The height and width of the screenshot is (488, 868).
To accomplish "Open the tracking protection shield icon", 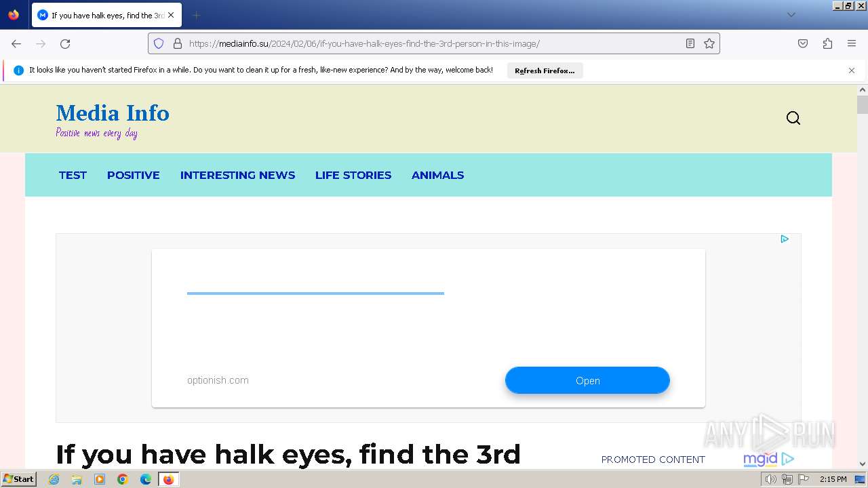I will [x=159, y=43].
